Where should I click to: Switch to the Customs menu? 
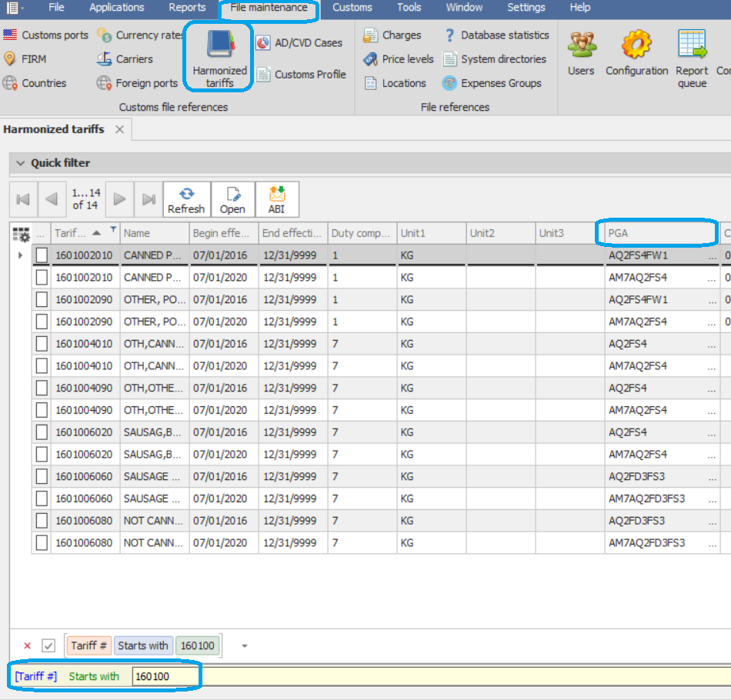click(x=352, y=8)
